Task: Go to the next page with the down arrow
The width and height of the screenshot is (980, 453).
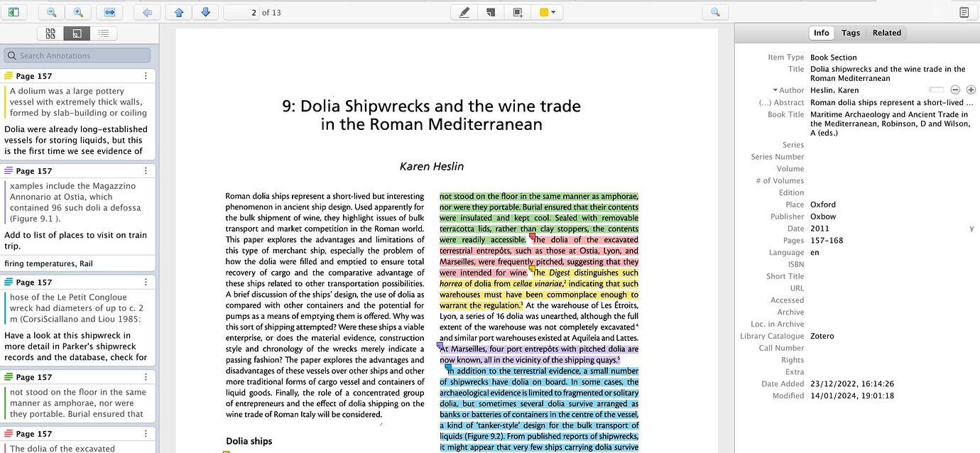Action: pyautogui.click(x=206, y=11)
